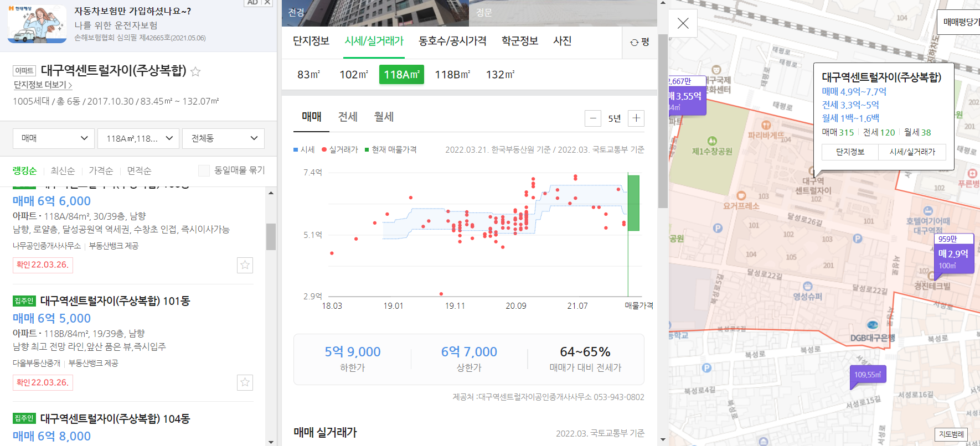This screenshot has height=446, width=980.
Task: Open the 118A㎡,118... area dropdown
Action: (x=138, y=138)
